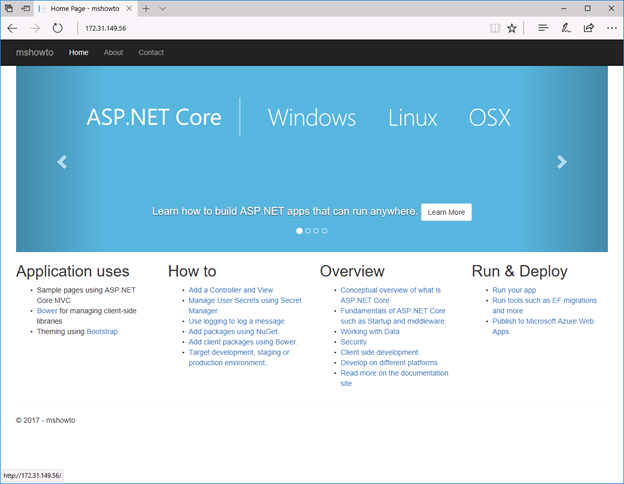Open new tab with the plus icon

(x=146, y=8)
